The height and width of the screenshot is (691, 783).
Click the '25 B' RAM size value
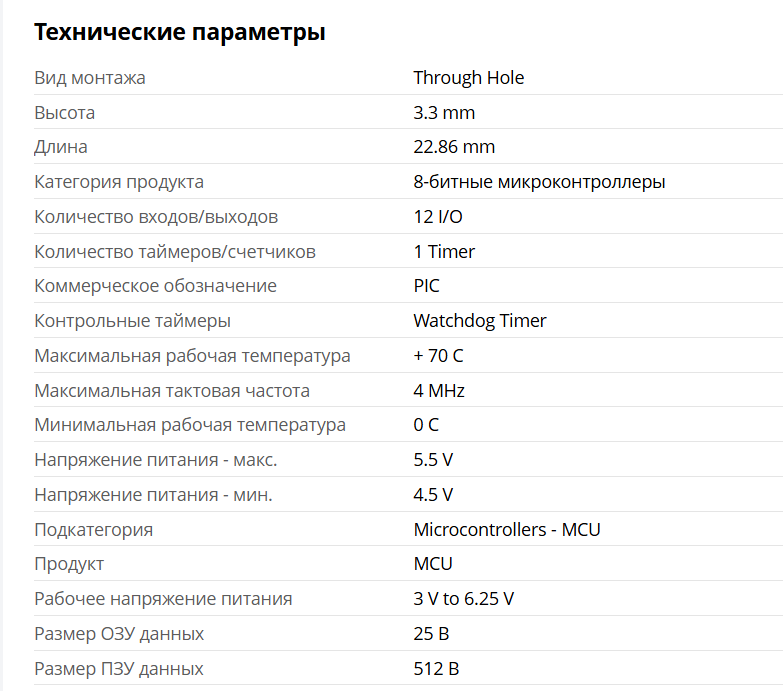coord(431,634)
